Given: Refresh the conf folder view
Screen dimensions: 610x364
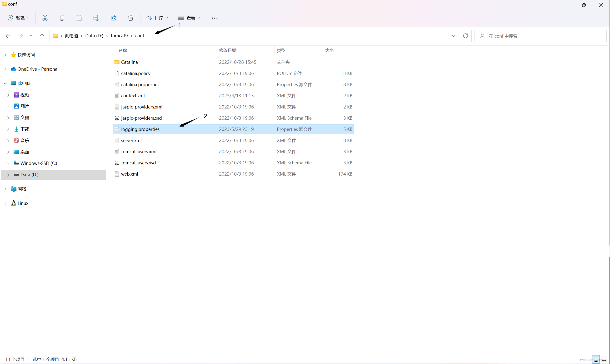Looking at the screenshot, I should point(465,36).
